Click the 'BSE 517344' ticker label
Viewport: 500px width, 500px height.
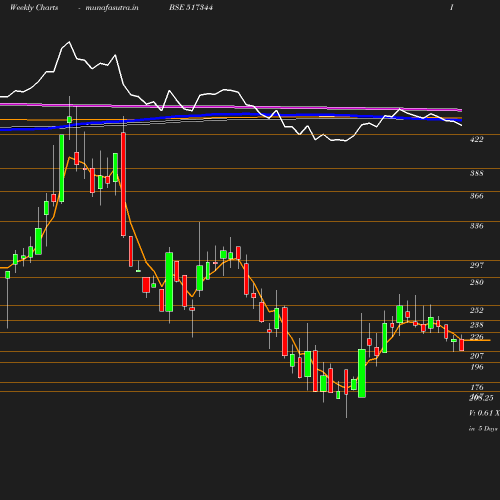click(x=191, y=7)
